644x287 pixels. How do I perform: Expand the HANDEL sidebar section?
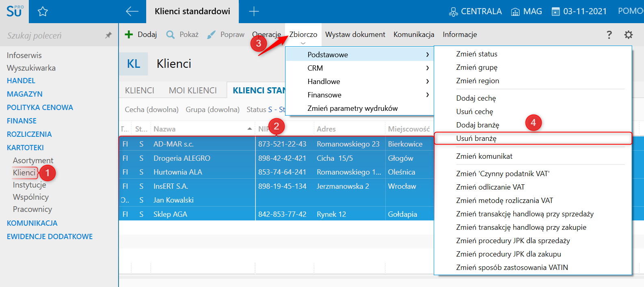click(21, 81)
